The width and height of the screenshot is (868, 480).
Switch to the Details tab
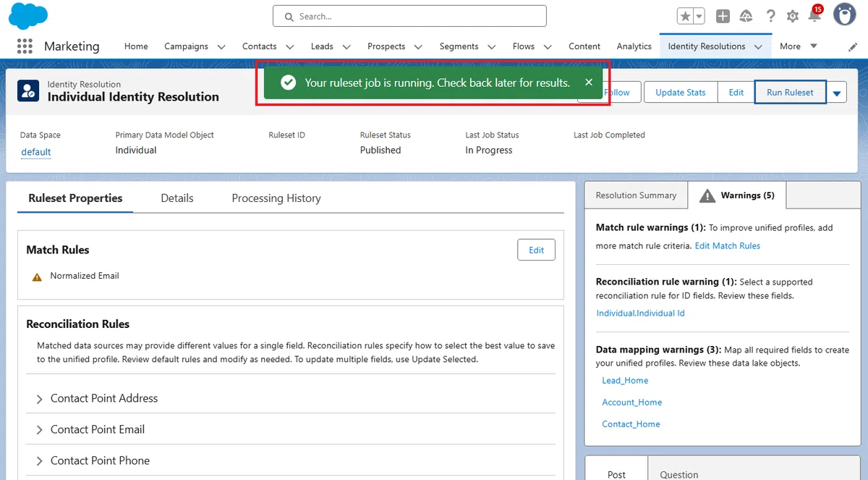pyautogui.click(x=177, y=198)
